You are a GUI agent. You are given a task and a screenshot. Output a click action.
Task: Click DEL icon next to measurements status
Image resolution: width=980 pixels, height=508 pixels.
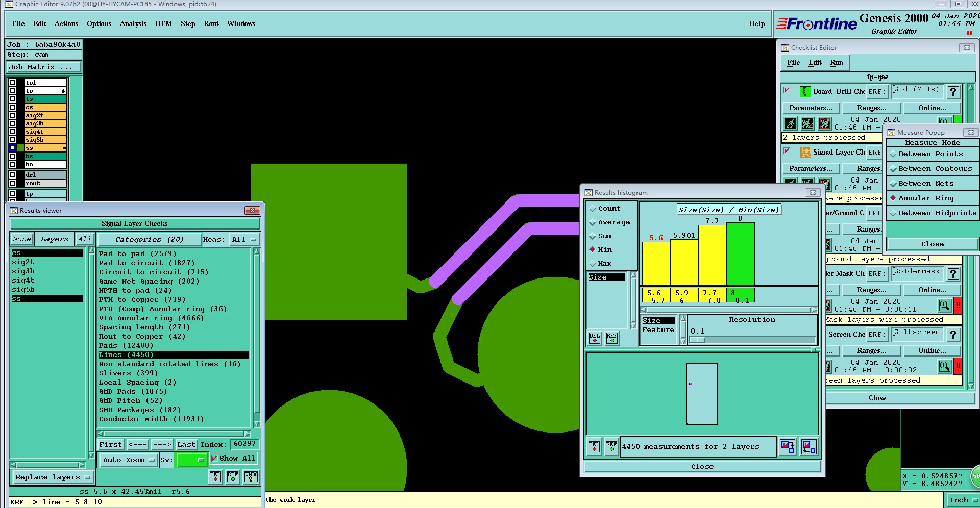[594, 447]
